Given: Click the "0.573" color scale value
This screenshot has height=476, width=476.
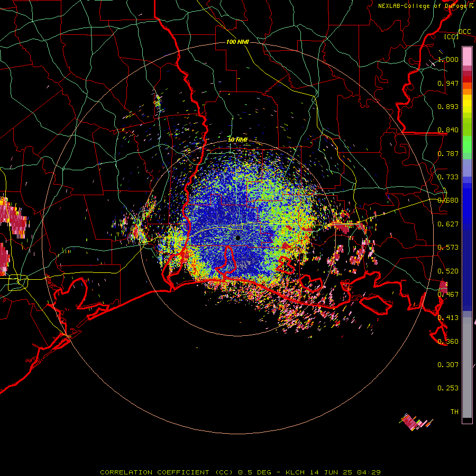Looking at the screenshot, I should coord(448,248).
